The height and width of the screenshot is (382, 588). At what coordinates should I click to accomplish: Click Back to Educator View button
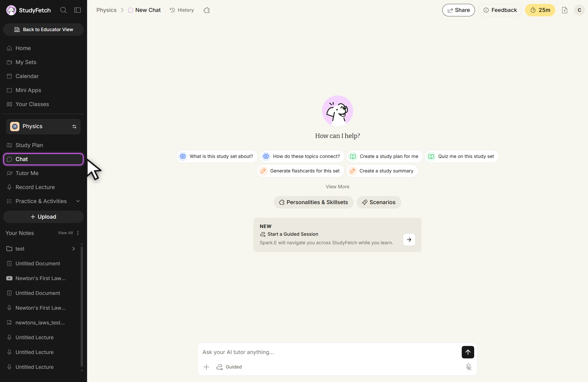click(43, 30)
